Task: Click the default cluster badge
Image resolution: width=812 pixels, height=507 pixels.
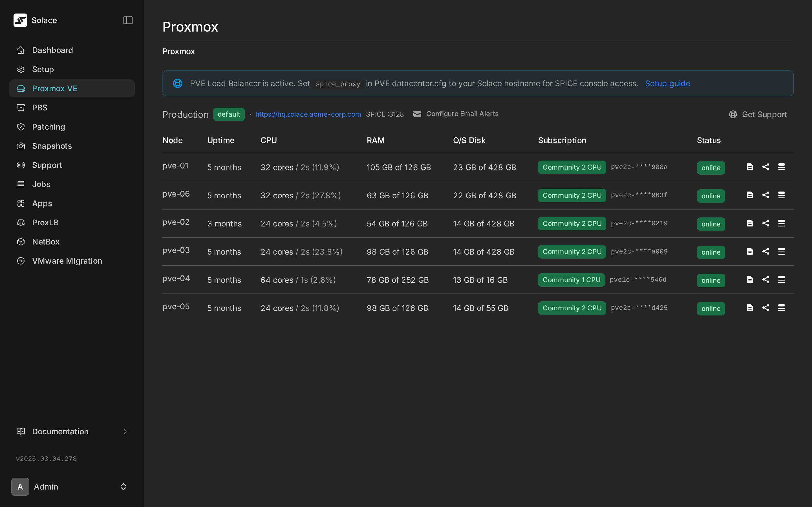Action: [228, 114]
